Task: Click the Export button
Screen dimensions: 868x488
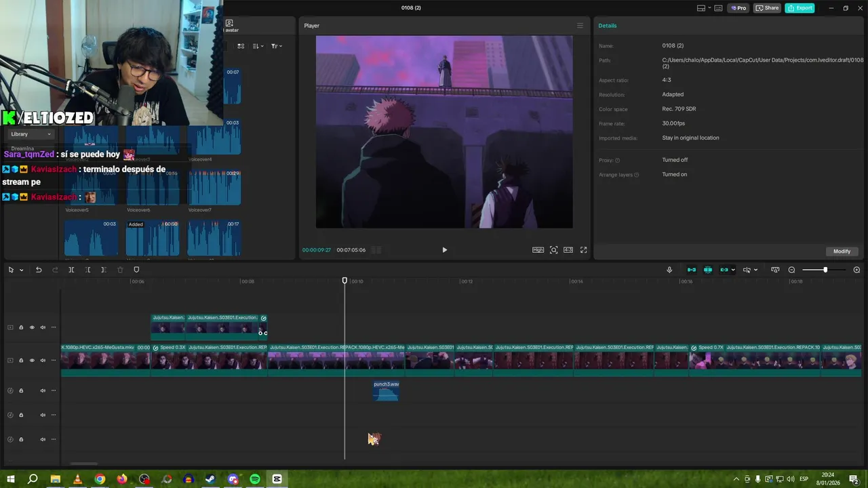Action: [x=800, y=8]
